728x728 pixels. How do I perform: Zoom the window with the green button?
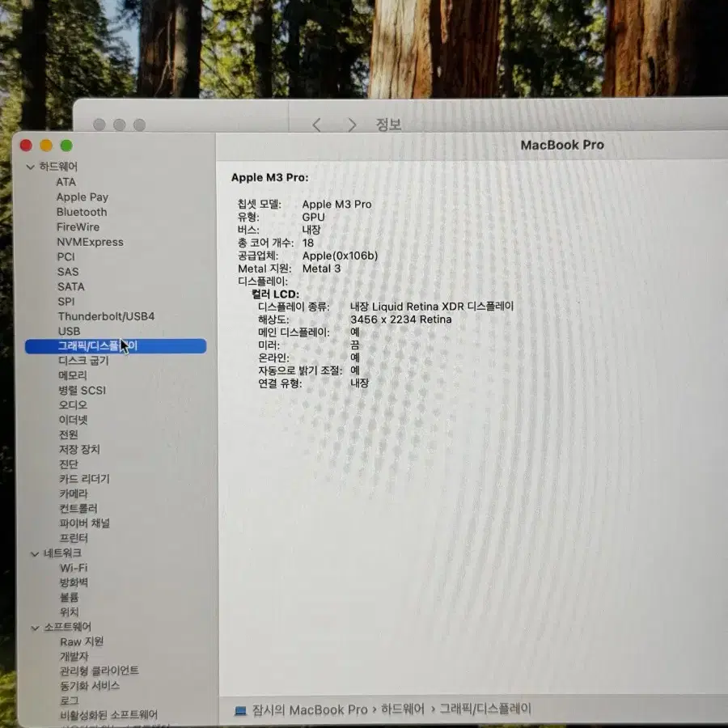pos(66,146)
